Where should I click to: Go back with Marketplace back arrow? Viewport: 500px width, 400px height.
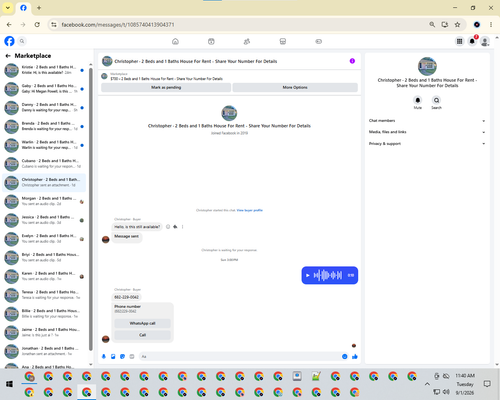coord(8,56)
